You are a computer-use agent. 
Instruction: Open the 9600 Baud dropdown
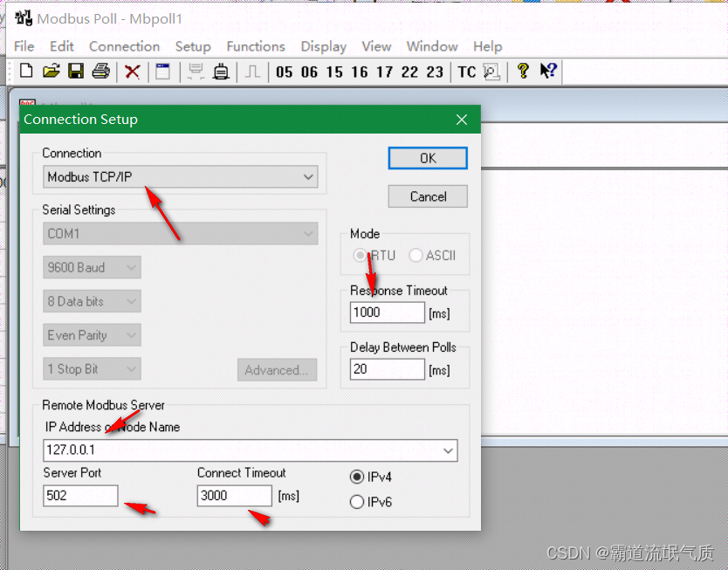tap(92, 267)
